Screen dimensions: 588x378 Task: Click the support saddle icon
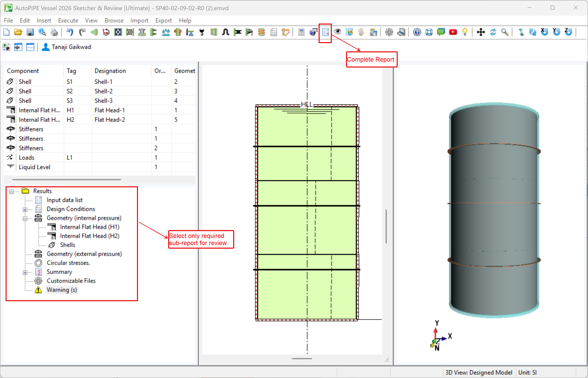point(142,32)
